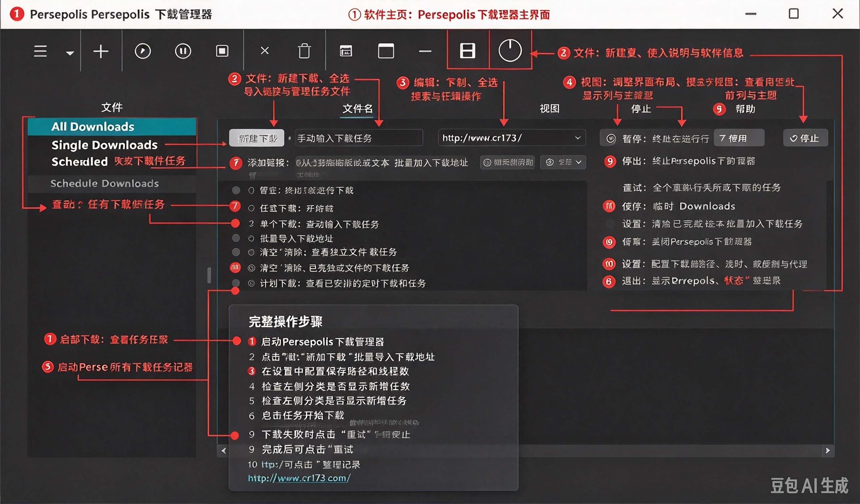
Task: Click the circular icon beside 暂停 label
Action: coord(611,138)
